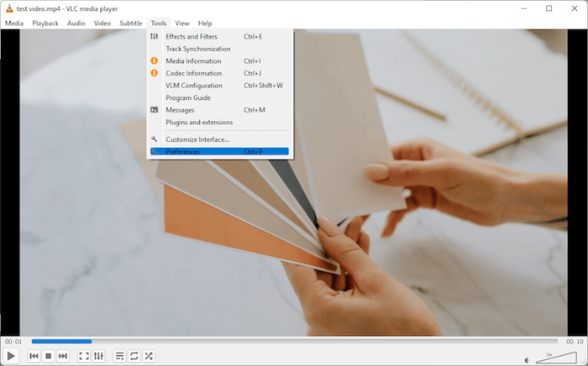Click Plugins and extensions
This screenshot has width=588, height=366.
(x=199, y=122)
